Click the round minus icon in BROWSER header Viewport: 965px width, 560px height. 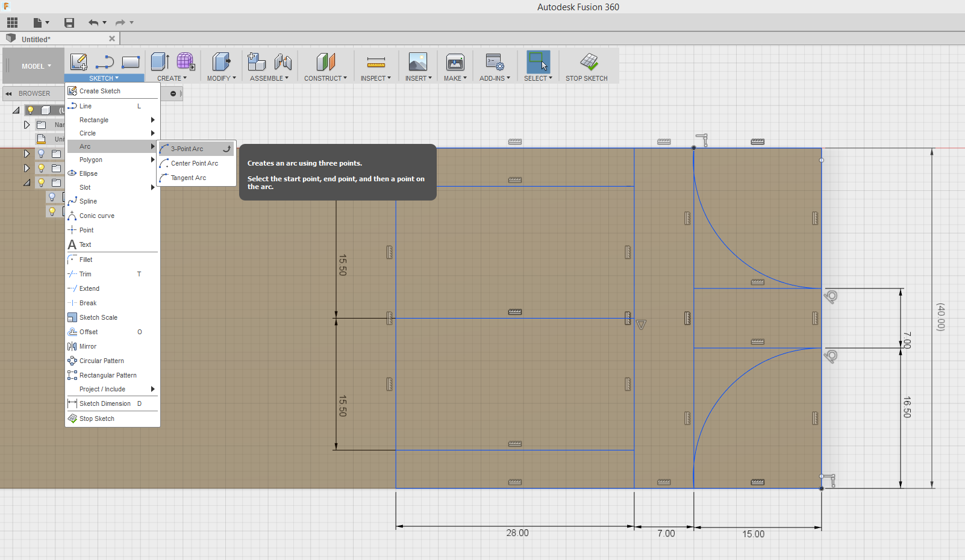pos(173,93)
